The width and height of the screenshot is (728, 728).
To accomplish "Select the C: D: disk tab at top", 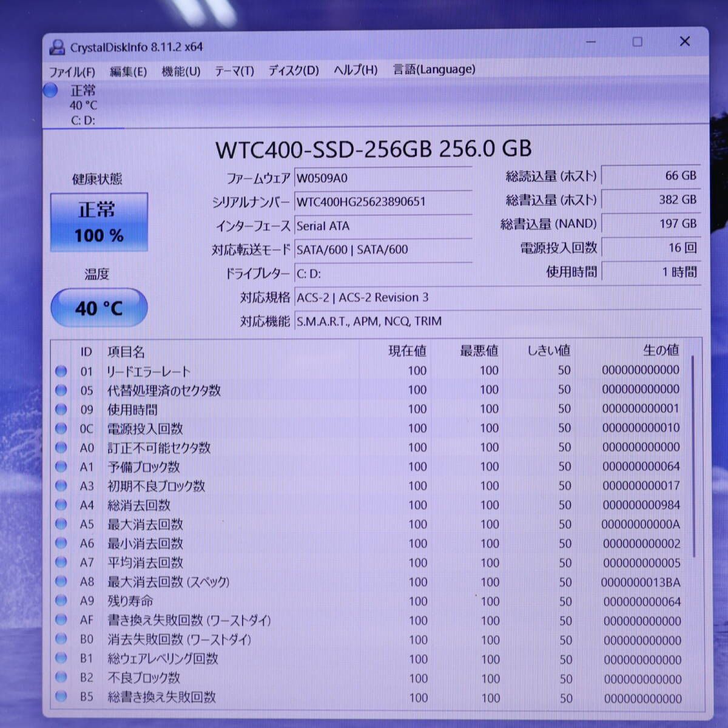I will pos(83,105).
